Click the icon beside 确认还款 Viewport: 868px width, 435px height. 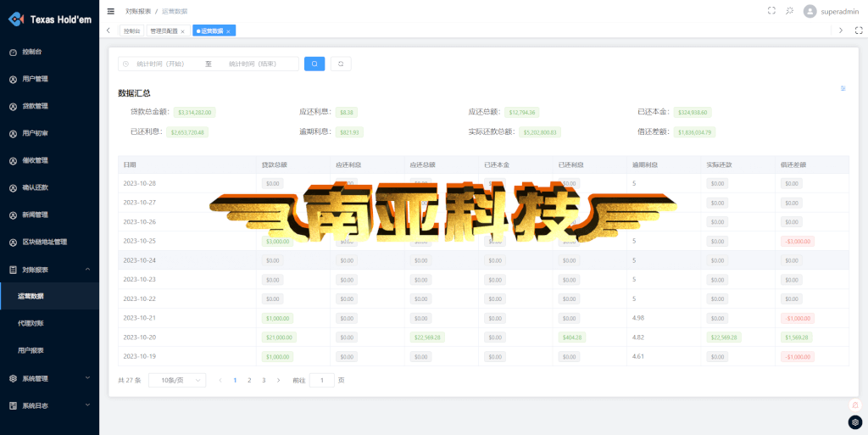pyautogui.click(x=14, y=187)
